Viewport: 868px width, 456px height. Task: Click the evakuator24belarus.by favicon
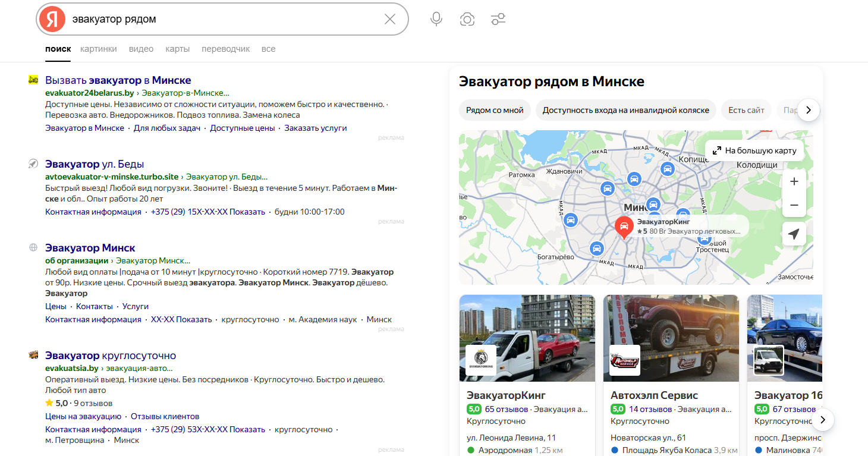click(33, 80)
